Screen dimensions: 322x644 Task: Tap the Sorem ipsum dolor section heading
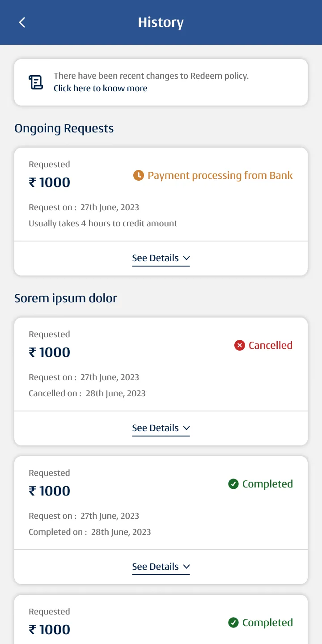click(x=66, y=299)
